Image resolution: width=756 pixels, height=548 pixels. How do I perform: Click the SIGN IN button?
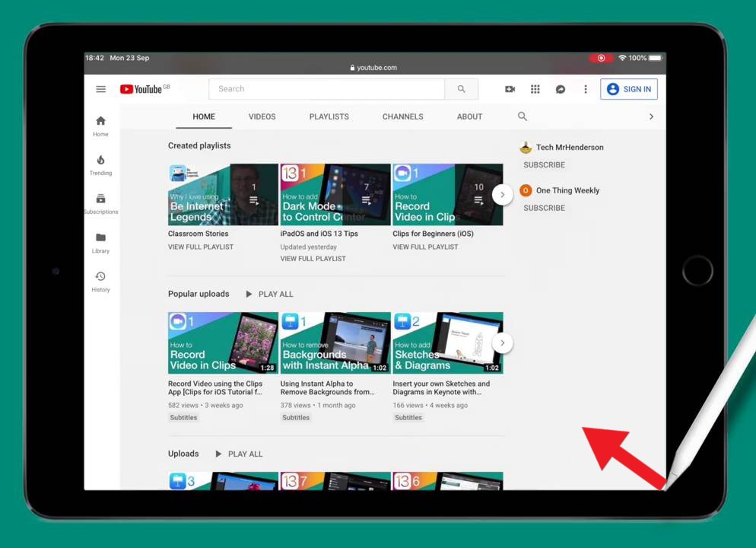tap(629, 89)
